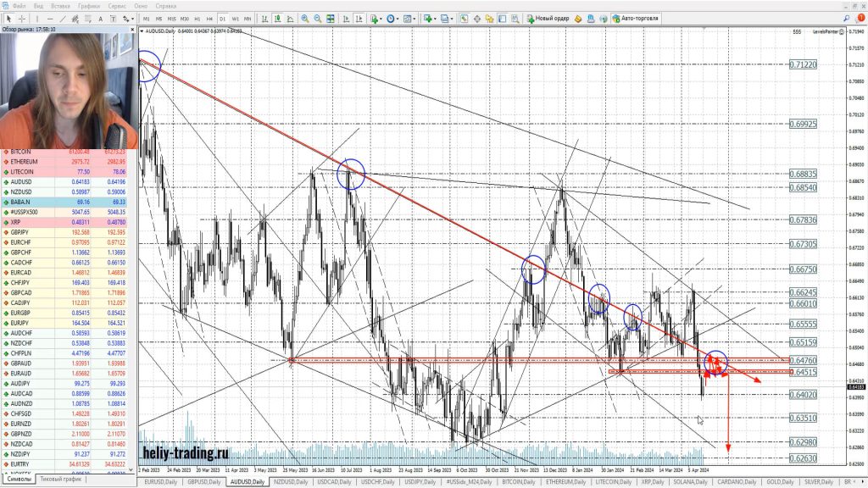The width and height of the screenshot is (868, 488).
Task: Click the Zoom Out magnifier icon
Action: pos(317,18)
